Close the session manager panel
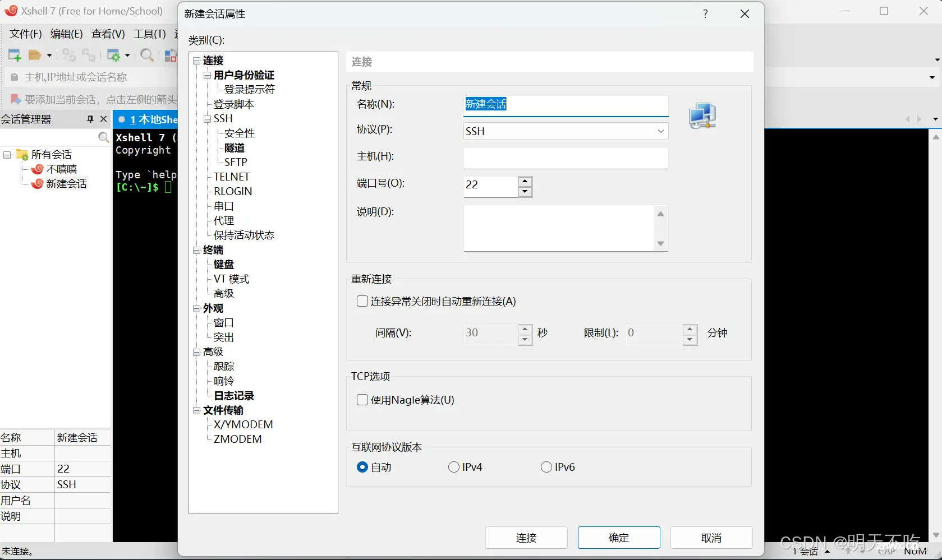The width and height of the screenshot is (942, 560). coord(103,119)
